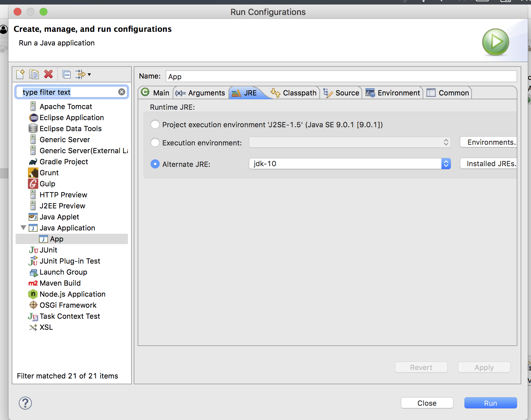Click the Generic Server icon
Image resolution: width=531 pixels, height=420 pixels.
[x=33, y=139]
